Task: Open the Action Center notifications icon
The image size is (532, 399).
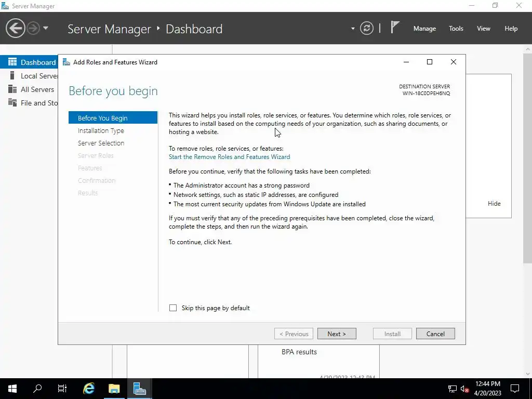Action: coord(515,389)
